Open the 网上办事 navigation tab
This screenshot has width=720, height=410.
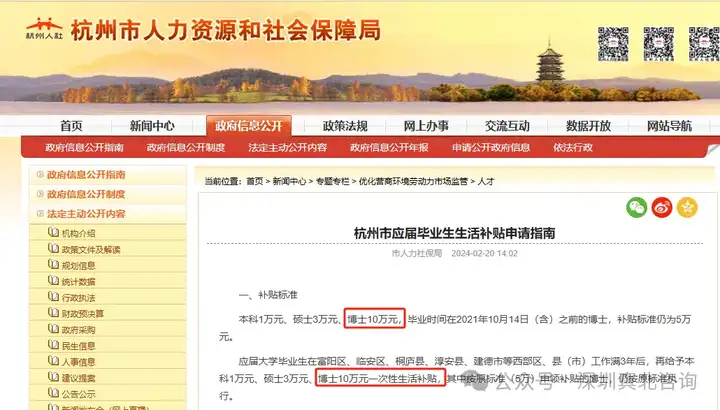426,126
